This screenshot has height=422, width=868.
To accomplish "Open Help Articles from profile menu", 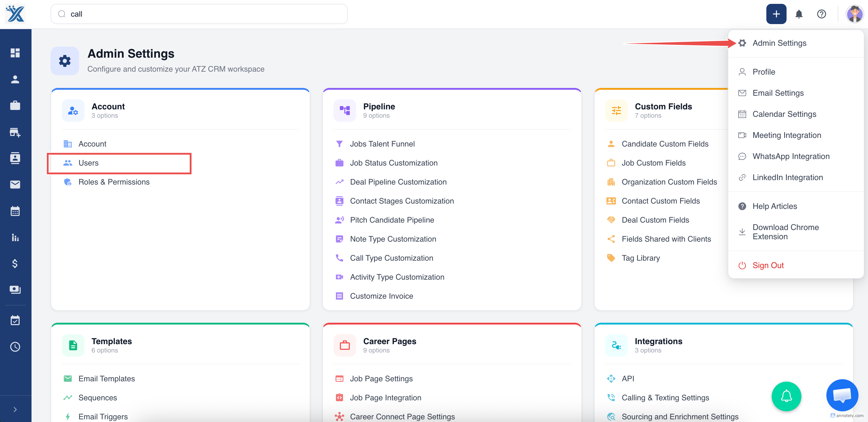I will (795, 206).
